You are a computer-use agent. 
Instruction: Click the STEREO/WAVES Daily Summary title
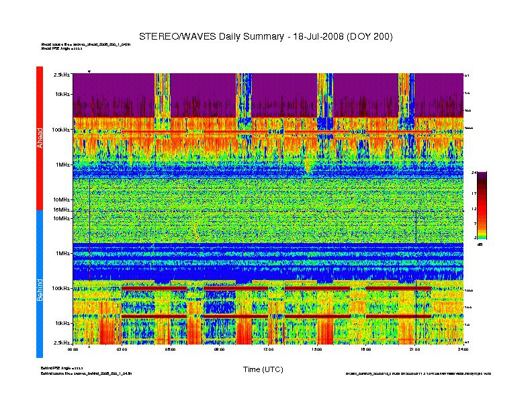265,36
